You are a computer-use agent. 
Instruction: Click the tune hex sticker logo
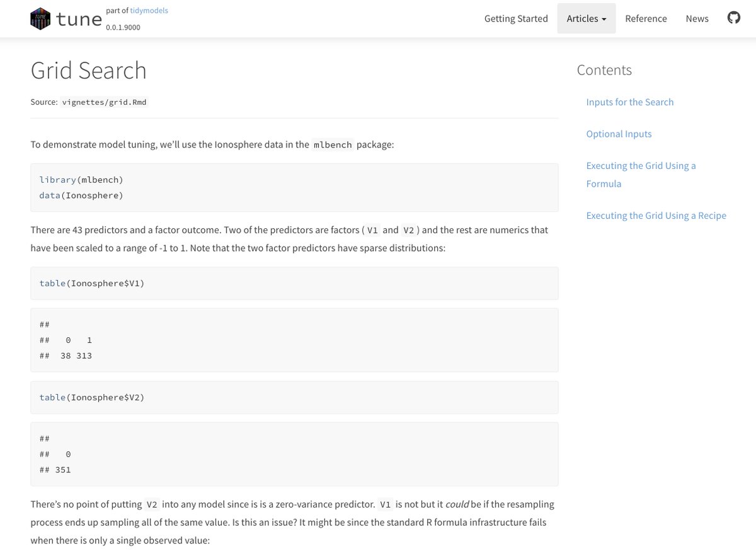click(39, 18)
